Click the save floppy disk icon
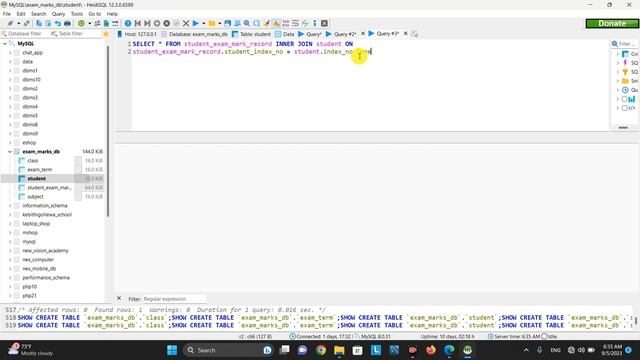 [227, 23]
